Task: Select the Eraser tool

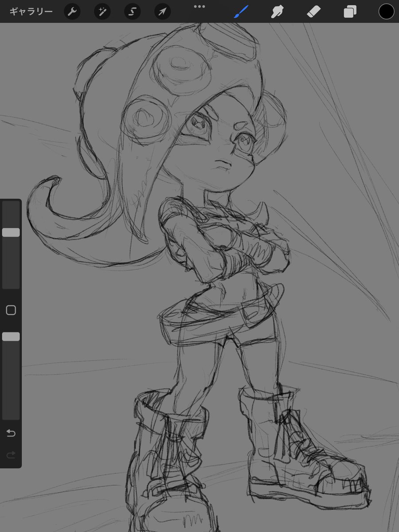Action: [x=313, y=12]
